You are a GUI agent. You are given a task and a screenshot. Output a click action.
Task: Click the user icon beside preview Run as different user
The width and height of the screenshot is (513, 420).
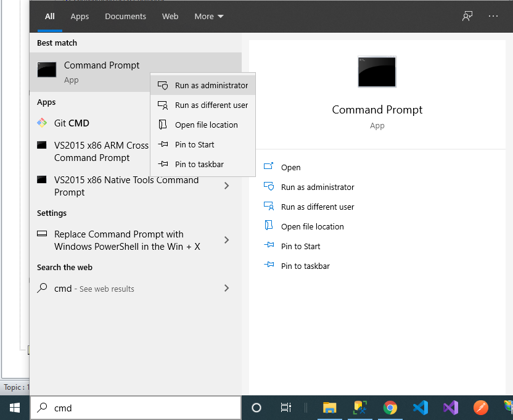point(269,205)
